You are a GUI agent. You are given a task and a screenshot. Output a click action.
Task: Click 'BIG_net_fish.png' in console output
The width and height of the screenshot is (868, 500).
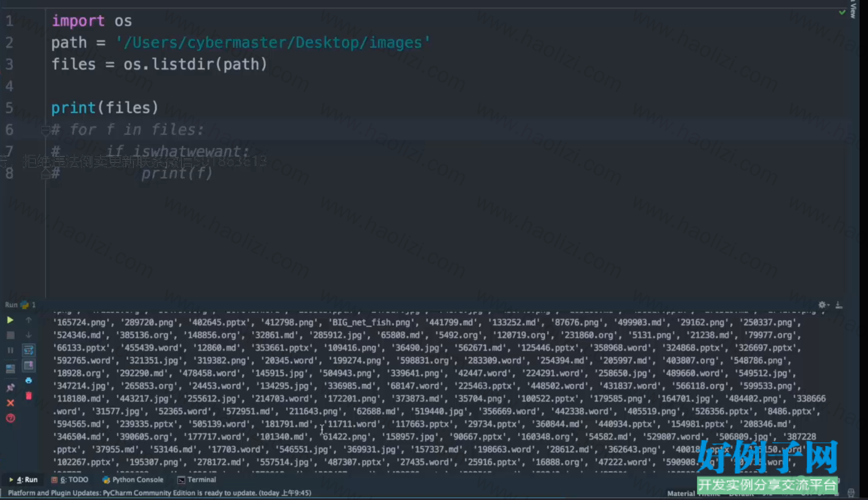(371, 322)
